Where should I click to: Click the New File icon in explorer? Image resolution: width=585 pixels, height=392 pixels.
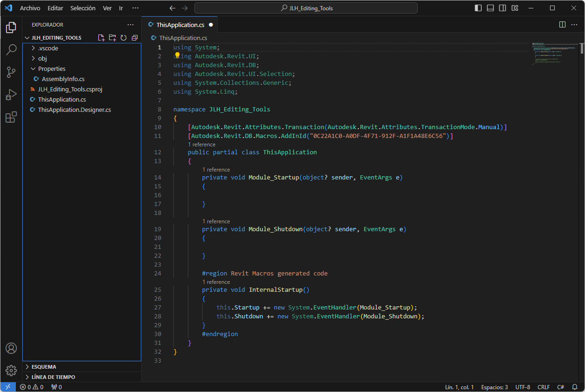coord(101,38)
